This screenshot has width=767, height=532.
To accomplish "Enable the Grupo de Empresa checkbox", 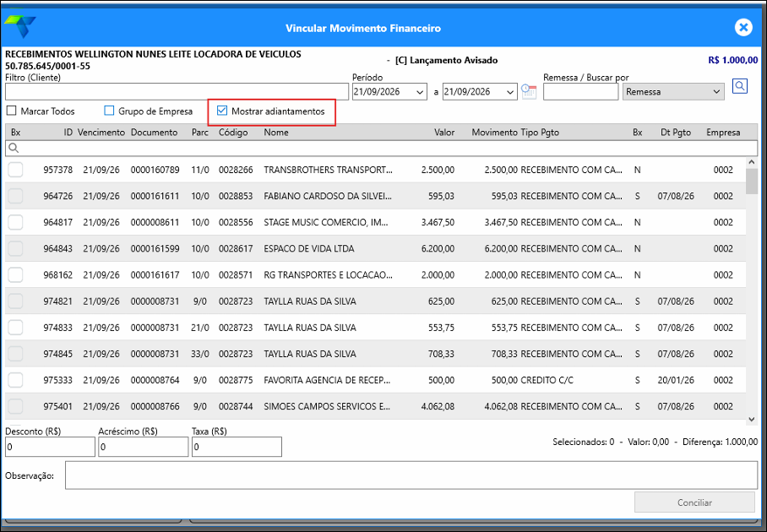I will 109,111.
